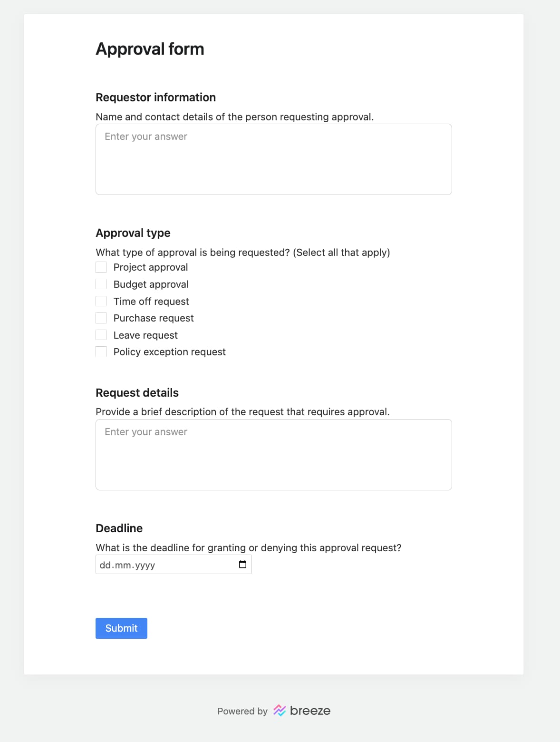Open the Powered by breeze link
Screen dimensions: 560x742
(274, 711)
